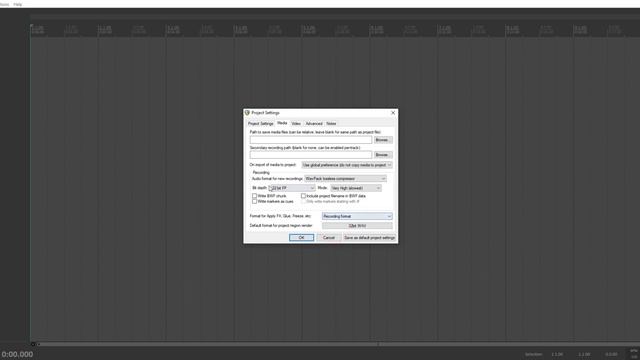This screenshot has height=360, width=640.
Task: Open the on import of media dropdown
Action: (x=347, y=165)
